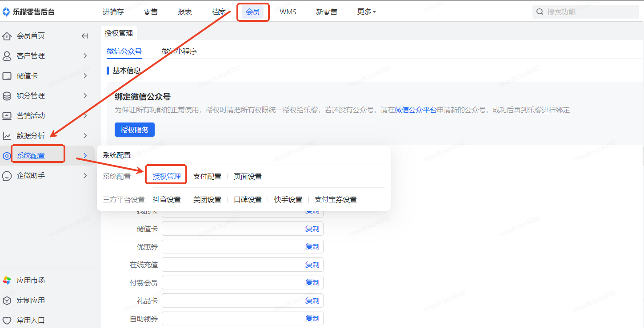Open 美团设置 in the flyout menu

207,199
